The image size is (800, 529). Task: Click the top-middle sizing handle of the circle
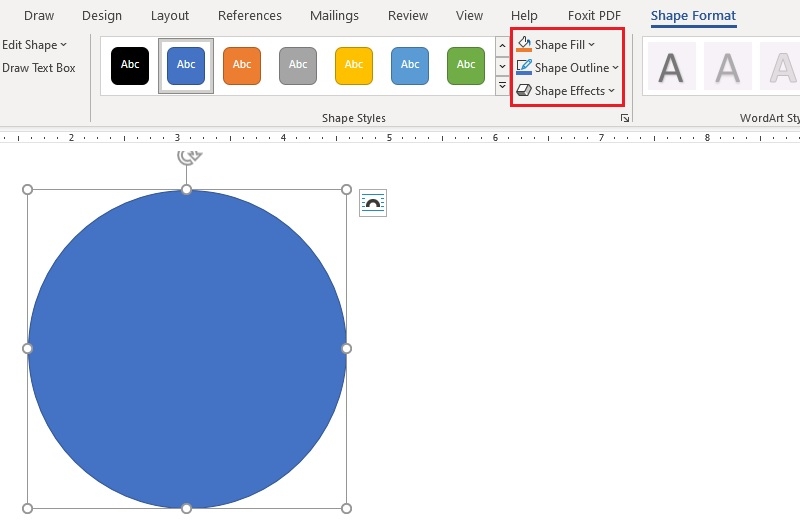point(187,190)
